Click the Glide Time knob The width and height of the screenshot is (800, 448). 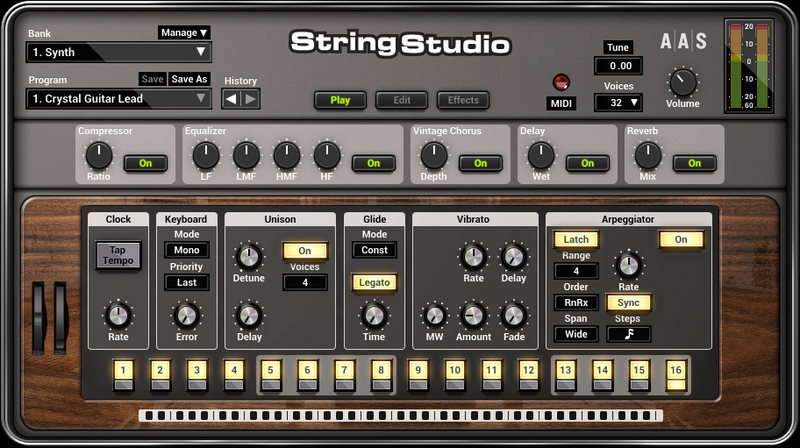tap(374, 316)
